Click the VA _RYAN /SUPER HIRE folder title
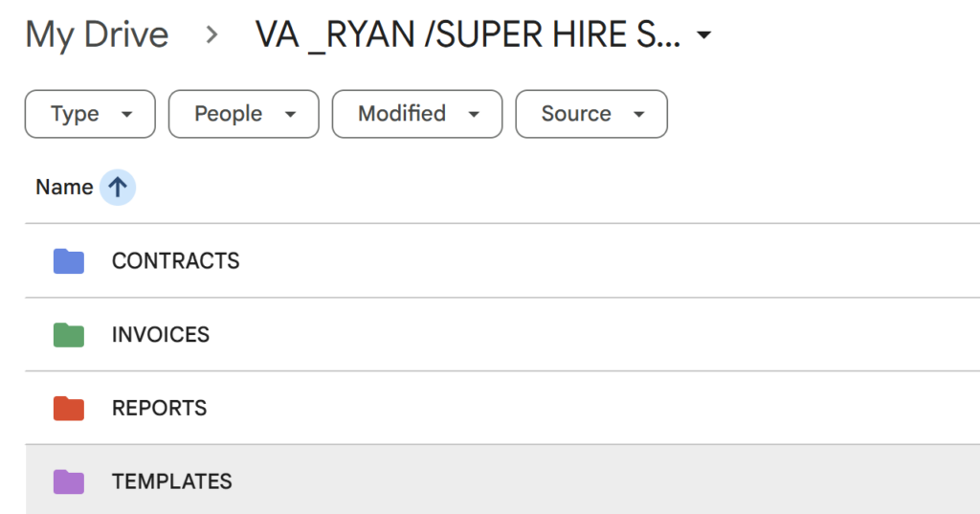Viewport: 980px width, 514px height. [x=467, y=34]
